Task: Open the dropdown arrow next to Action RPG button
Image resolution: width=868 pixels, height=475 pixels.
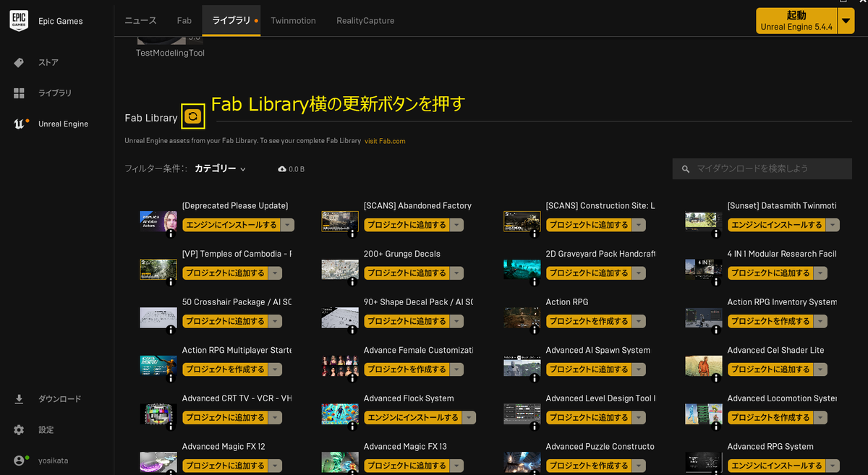Action: pyautogui.click(x=639, y=320)
